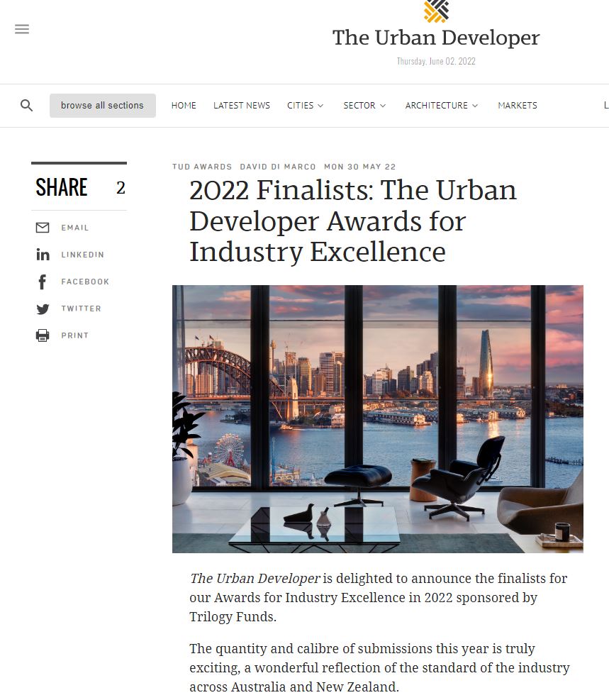Image resolution: width=609 pixels, height=700 pixels.
Task: Expand the Cities dropdown
Action: 305,106
